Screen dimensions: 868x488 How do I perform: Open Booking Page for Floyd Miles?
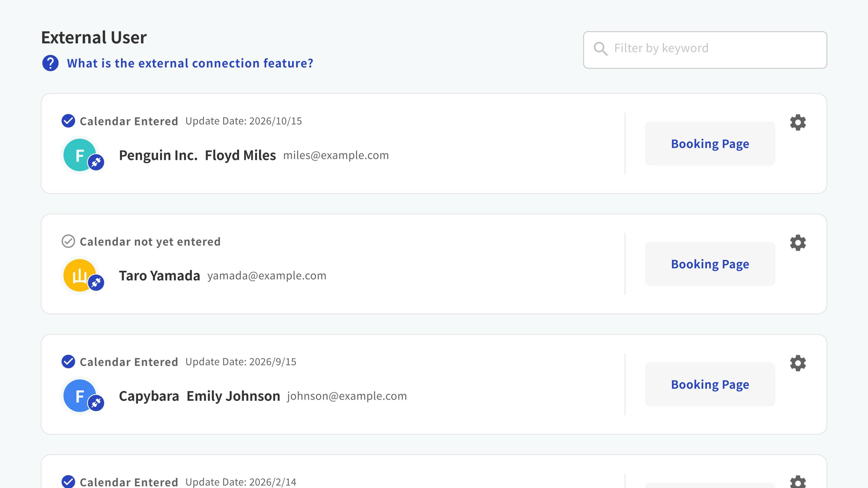tap(710, 144)
